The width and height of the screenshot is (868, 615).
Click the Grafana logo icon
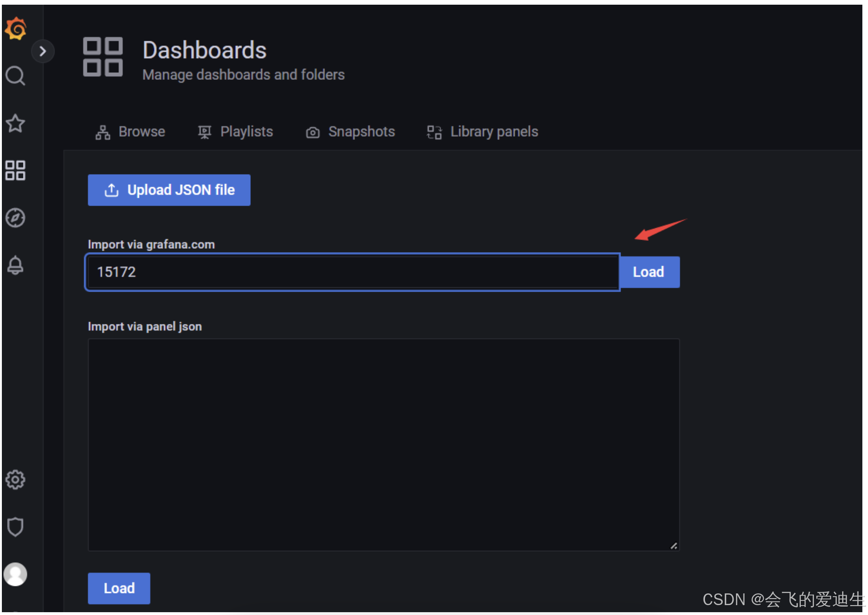(15, 29)
